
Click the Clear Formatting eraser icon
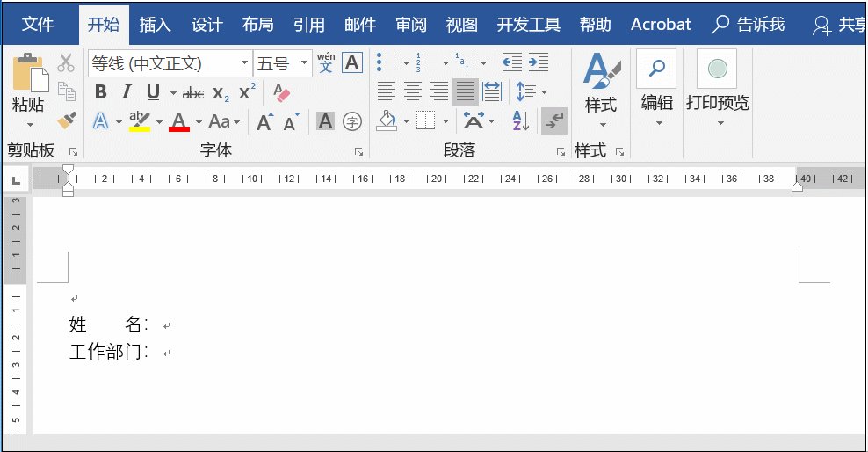pyautogui.click(x=281, y=92)
